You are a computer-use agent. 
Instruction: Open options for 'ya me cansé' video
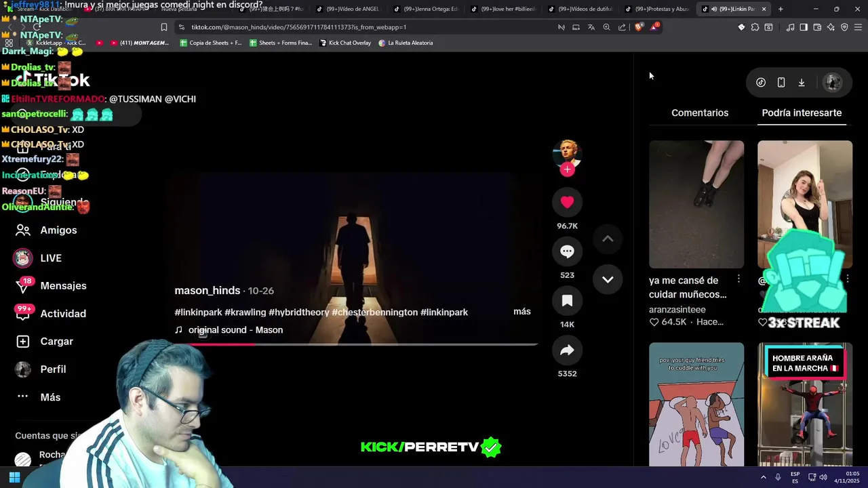[738, 279]
